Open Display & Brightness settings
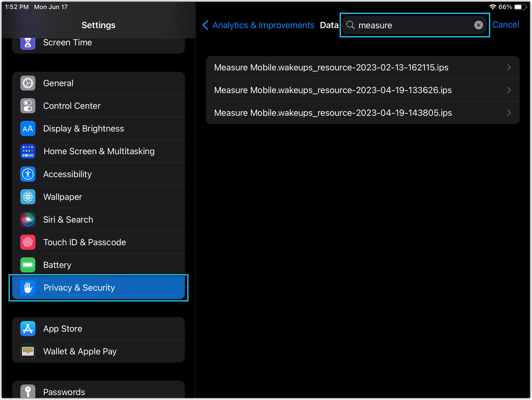 coord(99,129)
